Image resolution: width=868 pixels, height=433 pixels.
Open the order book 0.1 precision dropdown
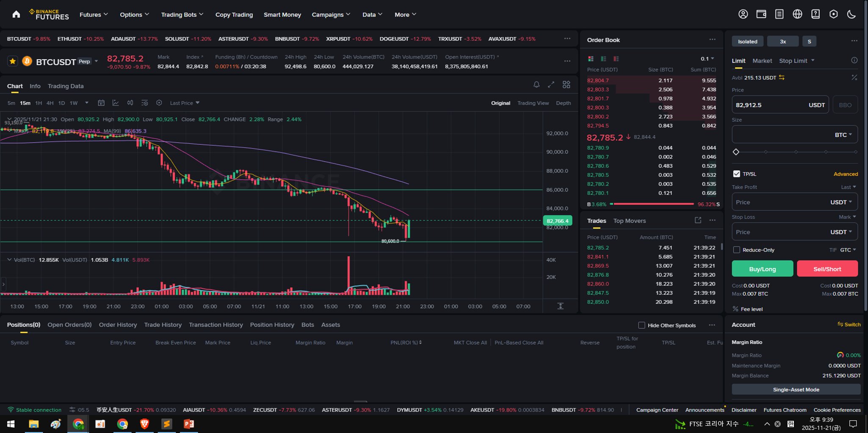tap(707, 59)
